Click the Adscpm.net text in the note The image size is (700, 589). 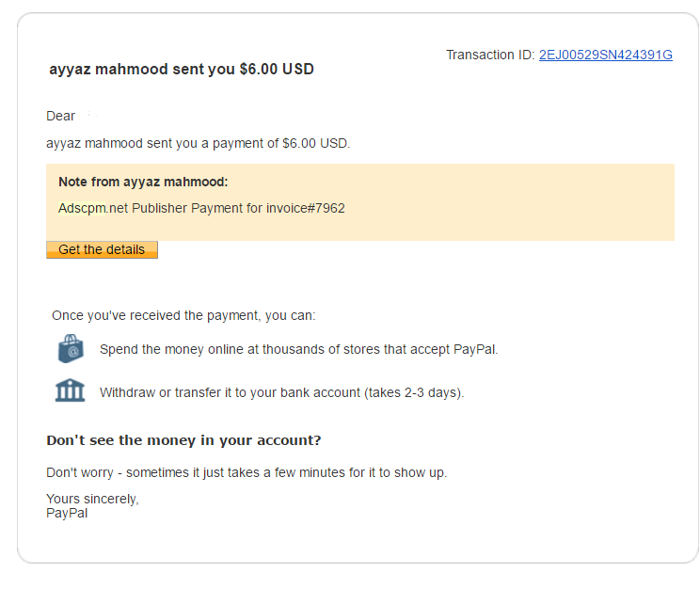point(93,208)
